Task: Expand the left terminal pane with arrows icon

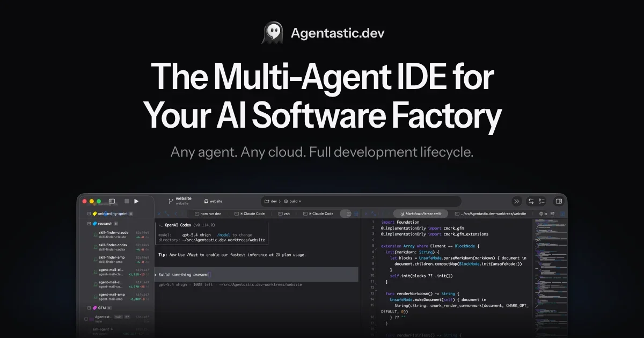Action: click(167, 214)
